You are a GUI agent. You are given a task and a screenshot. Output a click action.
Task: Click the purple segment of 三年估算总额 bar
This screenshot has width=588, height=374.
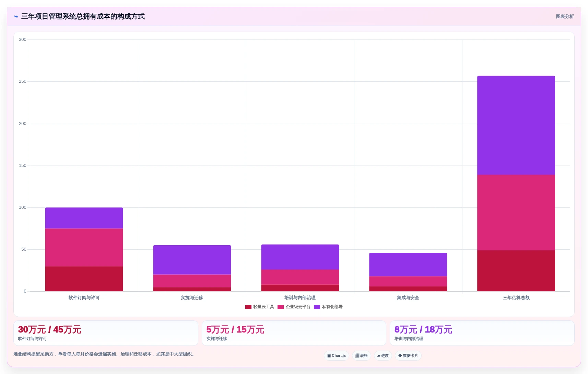(516, 125)
